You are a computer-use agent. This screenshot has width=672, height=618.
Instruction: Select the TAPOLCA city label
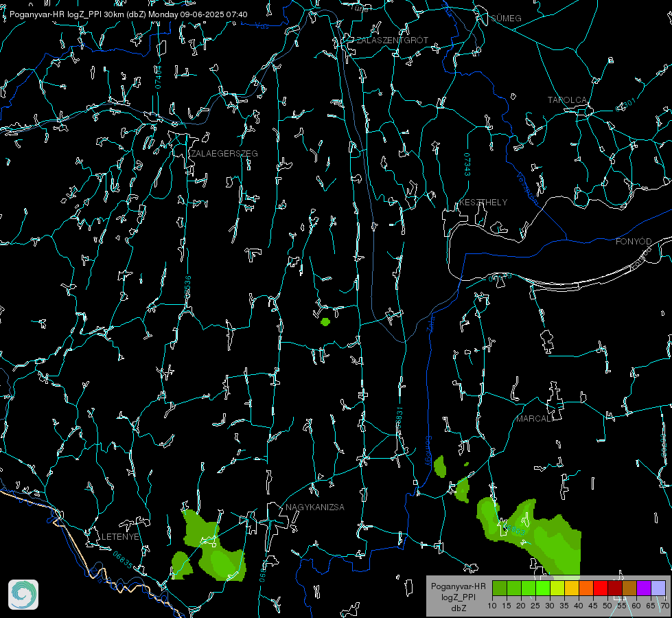pyautogui.click(x=567, y=100)
